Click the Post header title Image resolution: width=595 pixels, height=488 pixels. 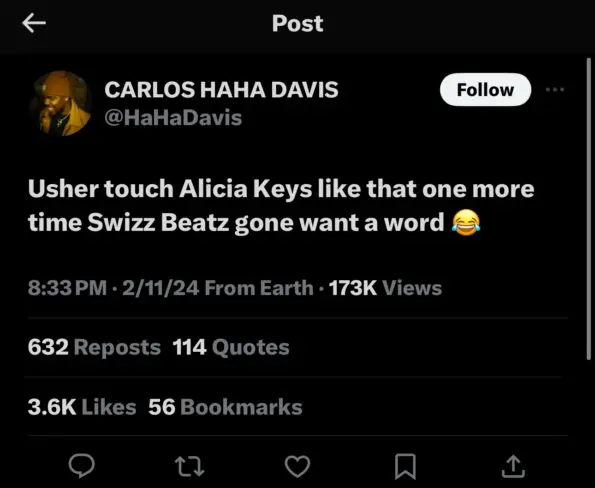[298, 24]
